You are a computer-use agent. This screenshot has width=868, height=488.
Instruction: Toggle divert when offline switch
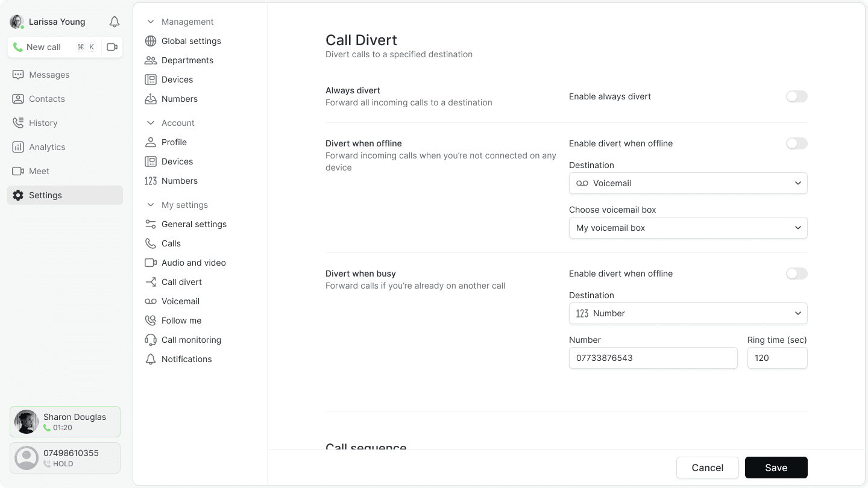click(796, 143)
